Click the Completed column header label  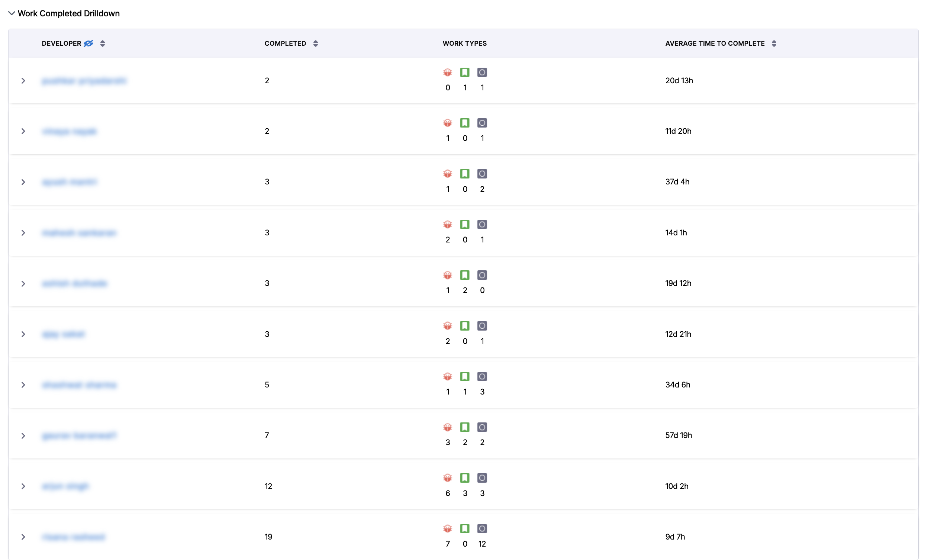click(x=285, y=43)
